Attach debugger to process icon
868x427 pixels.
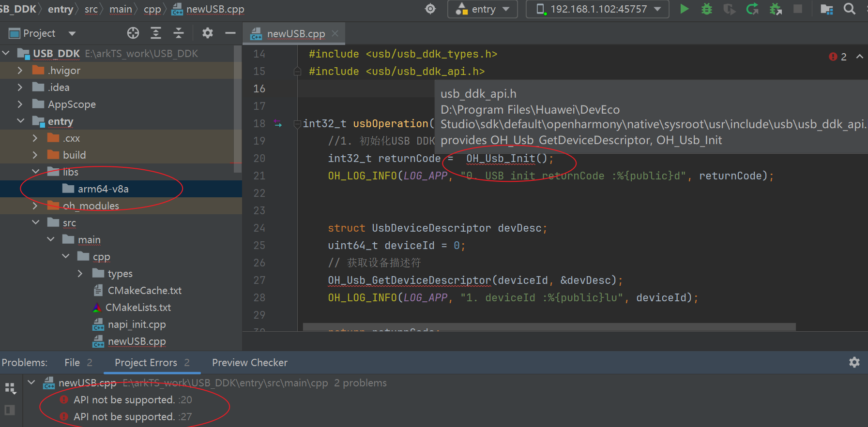click(776, 9)
